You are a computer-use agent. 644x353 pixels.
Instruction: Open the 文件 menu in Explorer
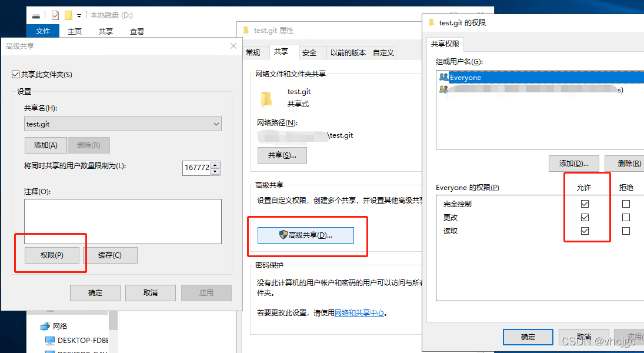[43, 31]
